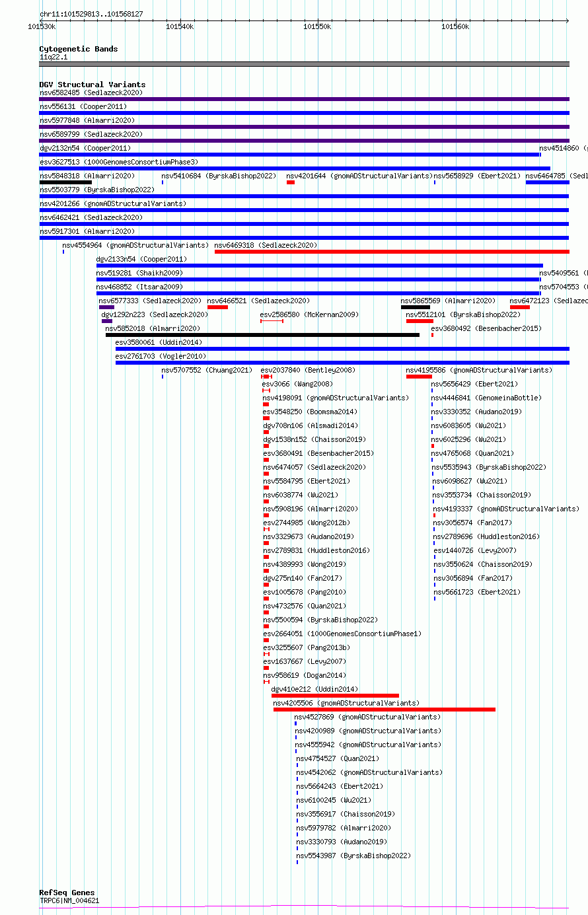The width and height of the screenshot is (588, 915).
Task: Click nsv5543987 (ByrskaBishop2022) label
Action: 353,856
